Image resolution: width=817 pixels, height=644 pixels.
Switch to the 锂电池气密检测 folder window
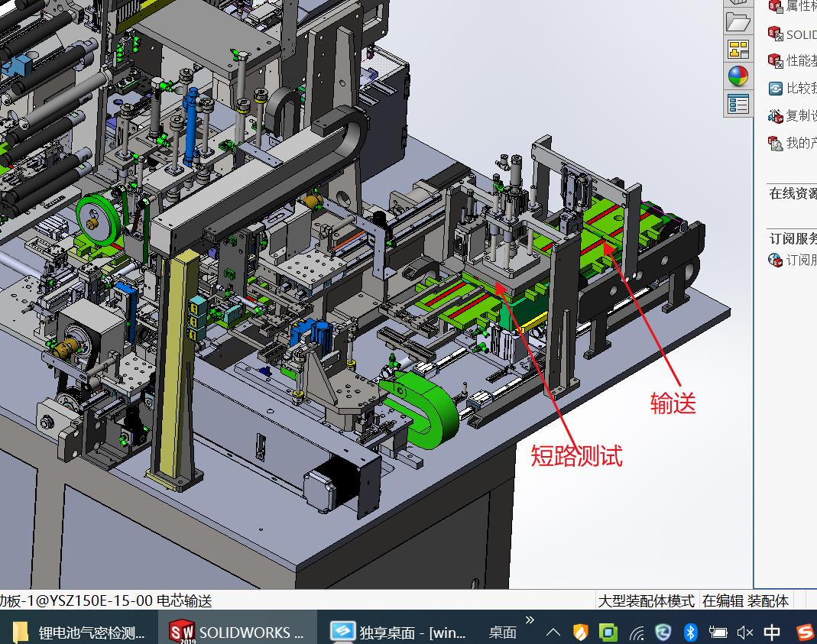tap(78, 632)
